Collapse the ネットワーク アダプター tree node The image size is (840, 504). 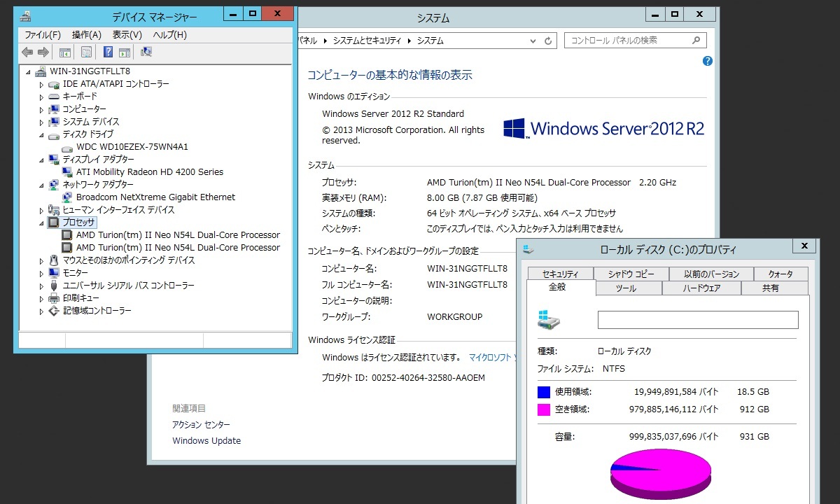coord(41,185)
